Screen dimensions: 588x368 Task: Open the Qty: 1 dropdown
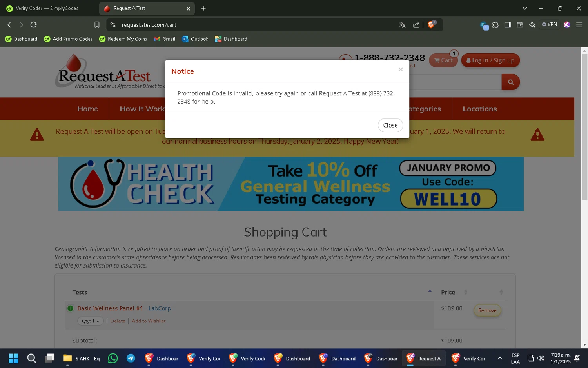91,321
